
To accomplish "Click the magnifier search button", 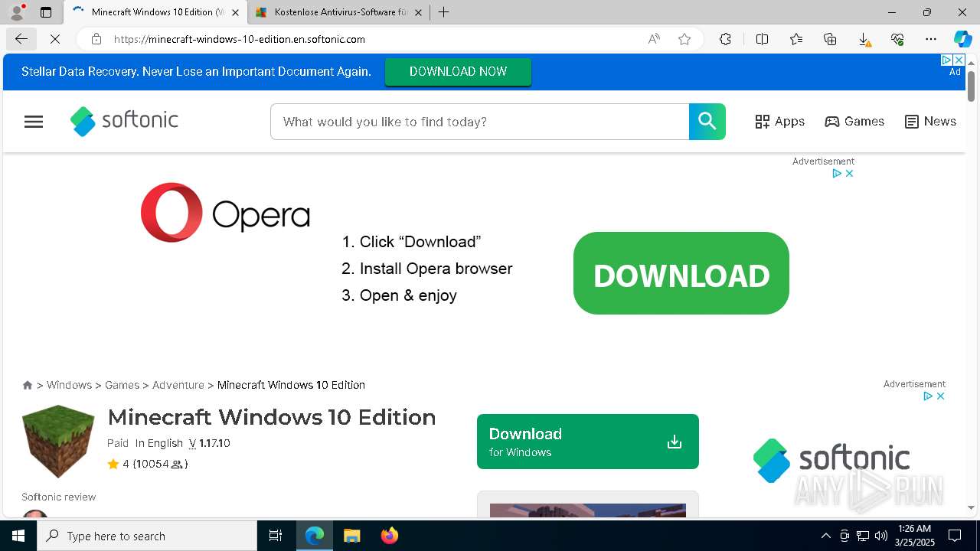I will click(x=707, y=122).
